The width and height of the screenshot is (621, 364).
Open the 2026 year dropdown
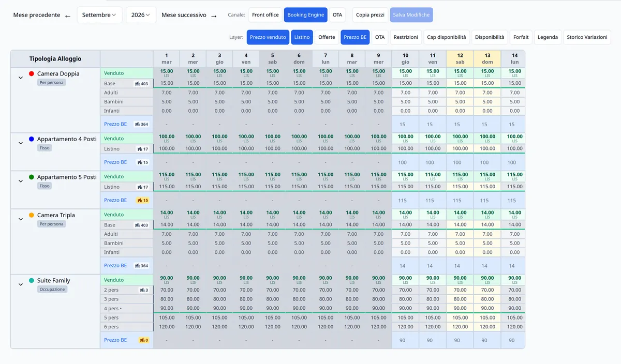(x=141, y=15)
